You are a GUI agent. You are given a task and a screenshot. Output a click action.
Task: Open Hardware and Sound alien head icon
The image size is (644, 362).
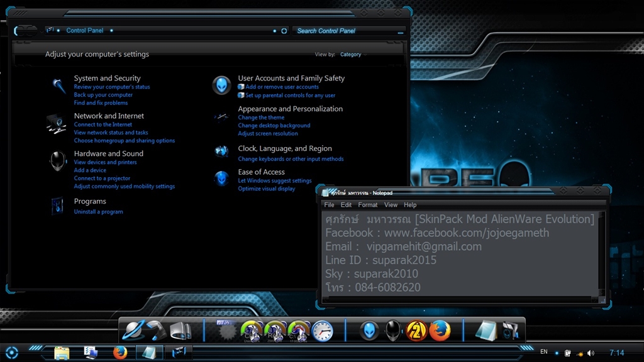(57, 161)
